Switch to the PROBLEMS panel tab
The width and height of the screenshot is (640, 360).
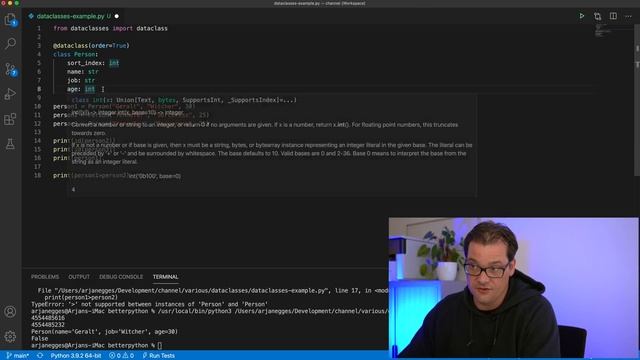(x=45, y=277)
